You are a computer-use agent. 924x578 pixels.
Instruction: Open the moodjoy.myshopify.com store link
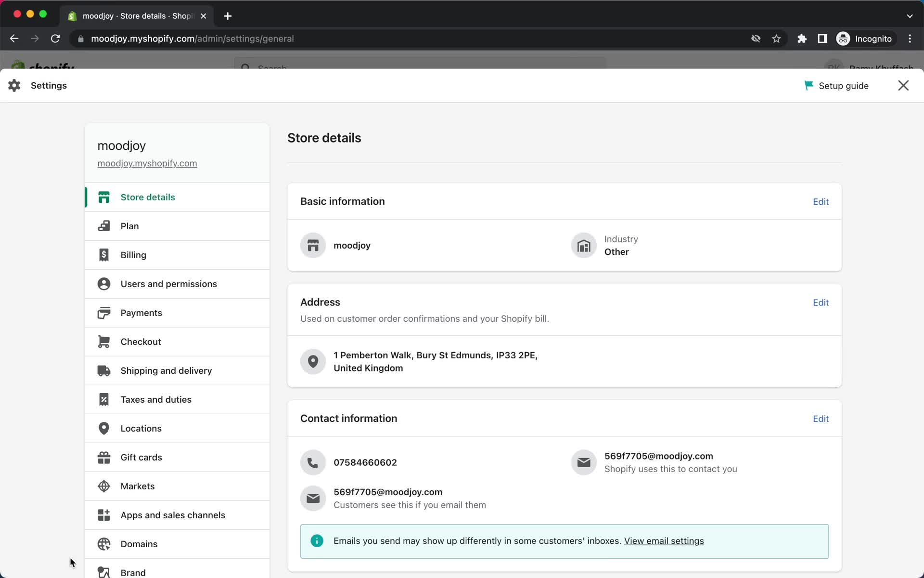[147, 163]
